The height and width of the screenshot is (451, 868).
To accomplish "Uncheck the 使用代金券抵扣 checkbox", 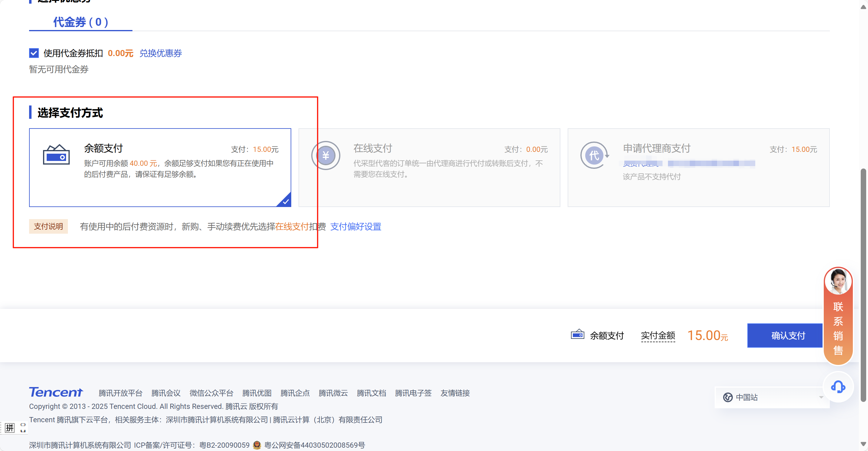I will (x=34, y=53).
